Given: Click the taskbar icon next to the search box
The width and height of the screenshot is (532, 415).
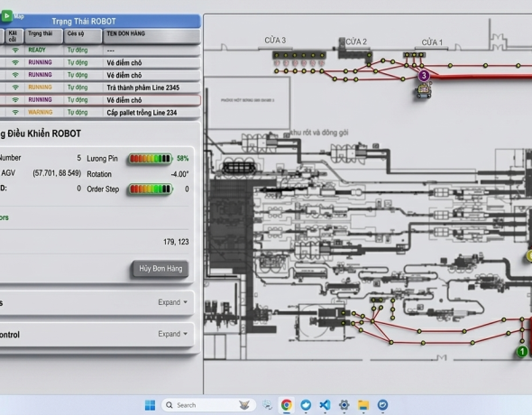Looking at the screenshot, I should pyautogui.click(x=267, y=405).
